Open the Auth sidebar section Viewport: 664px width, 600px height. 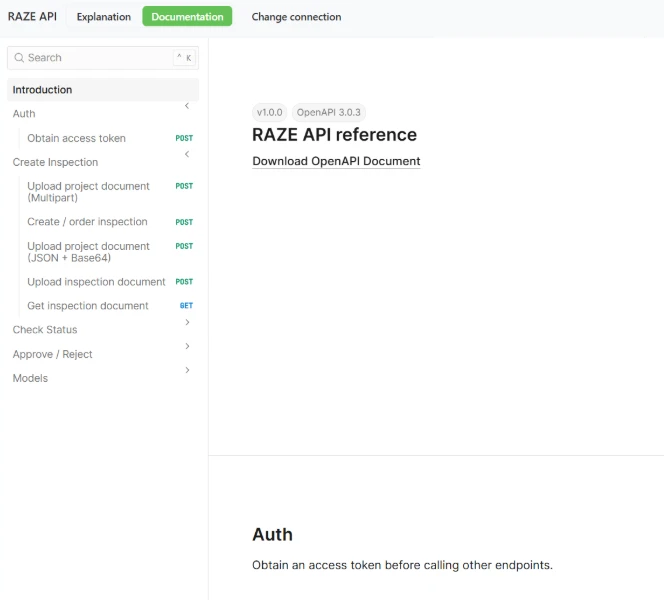tap(24, 114)
